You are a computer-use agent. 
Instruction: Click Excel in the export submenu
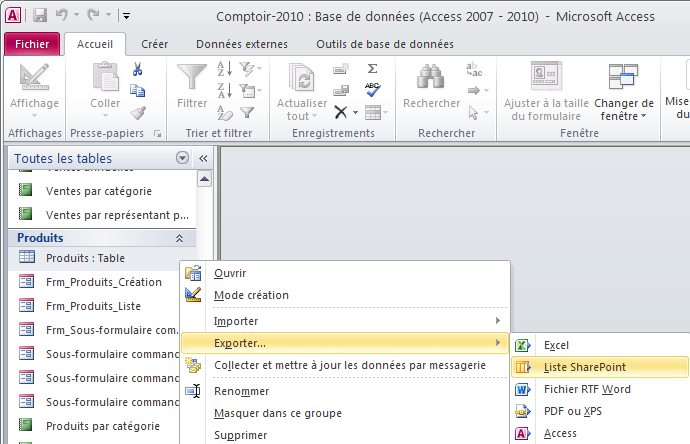[x=556, y=345]
